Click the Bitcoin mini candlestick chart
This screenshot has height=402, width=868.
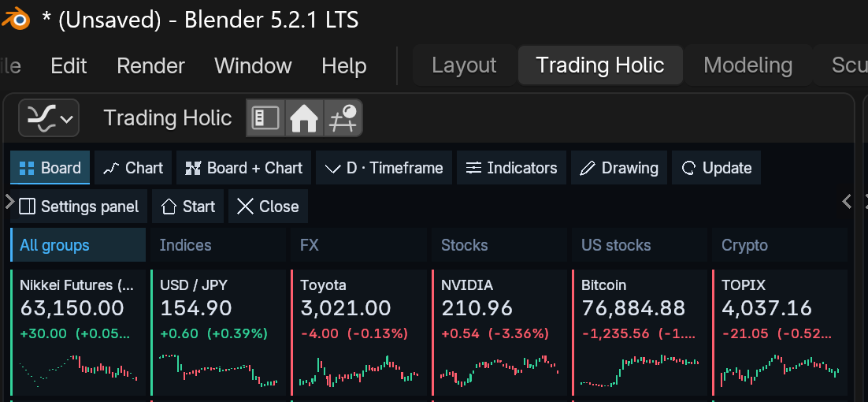click(640, 370)
